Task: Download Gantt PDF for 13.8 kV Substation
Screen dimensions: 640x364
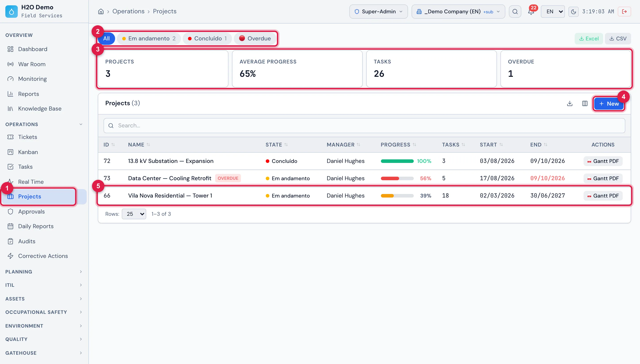Action: point(603,161)
